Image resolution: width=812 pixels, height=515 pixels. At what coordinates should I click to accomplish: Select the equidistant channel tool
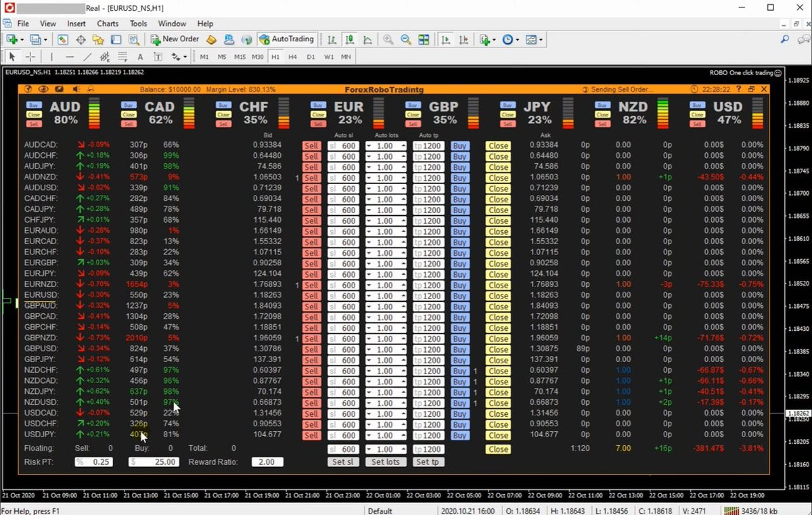[x=105, y=57]
